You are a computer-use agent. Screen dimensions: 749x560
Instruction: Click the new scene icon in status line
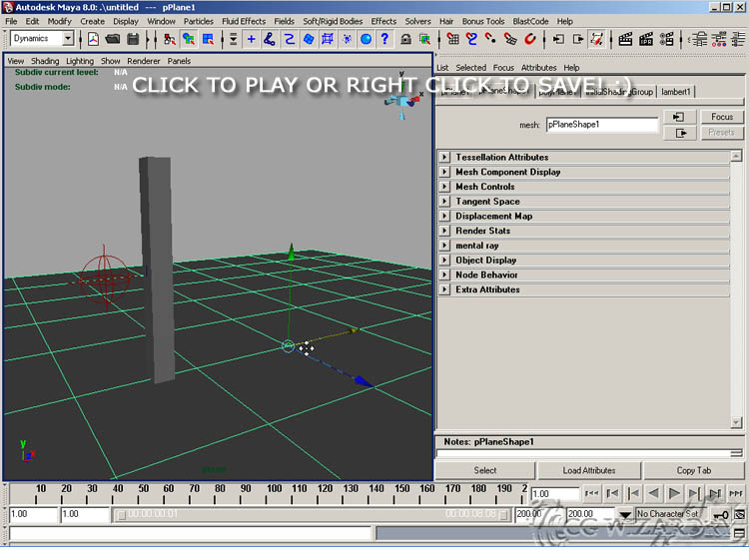tap(94, 39)
